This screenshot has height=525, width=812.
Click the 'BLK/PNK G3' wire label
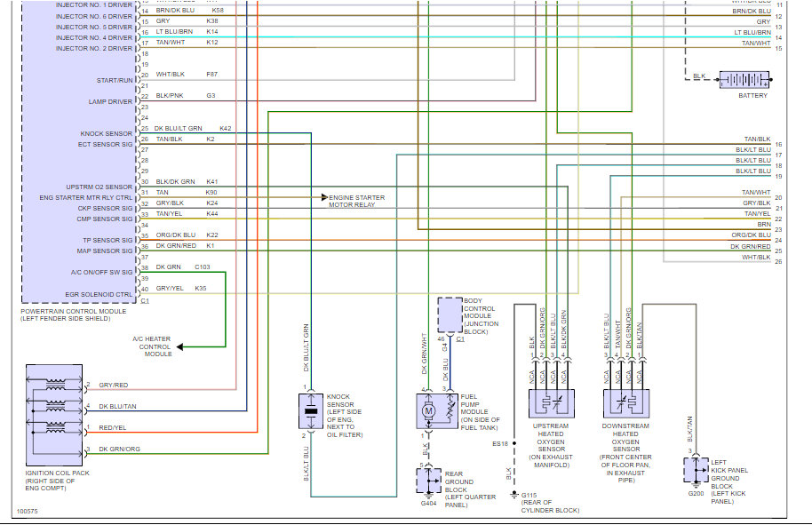click(186, 96)
